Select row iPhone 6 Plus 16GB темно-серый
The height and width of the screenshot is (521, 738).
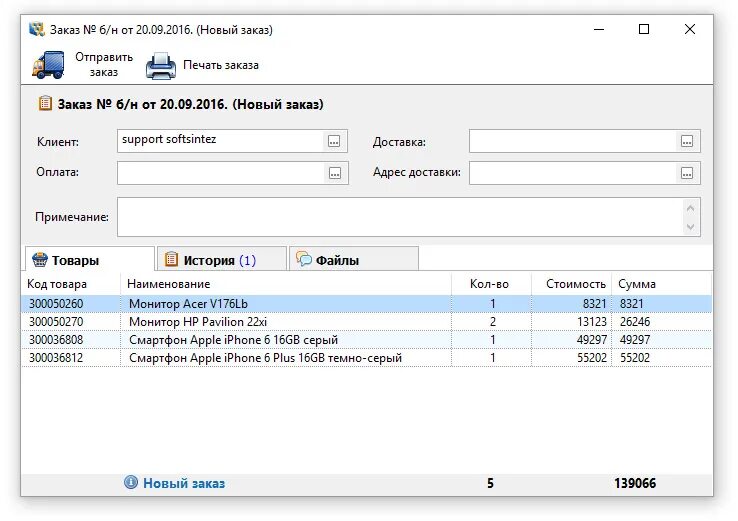point(366,358)
